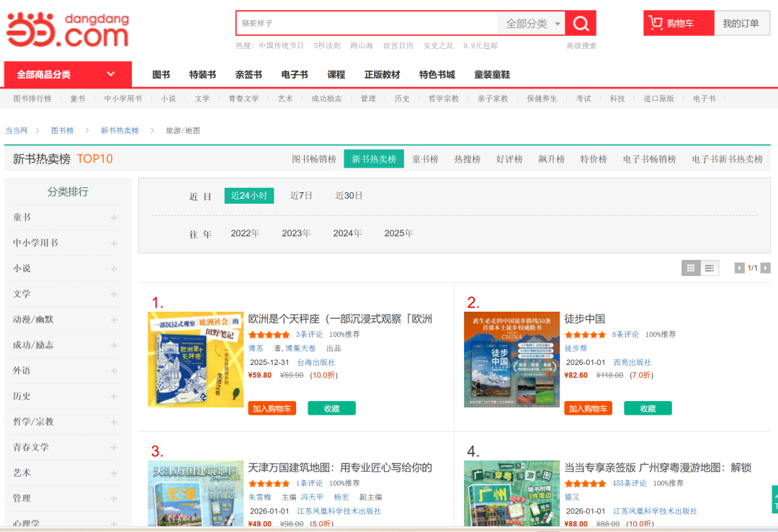The width and height of the screenshot is (778, 532).
Task: Expand 动漫/幽默 category plus icon
Action: pyautogui.click(x=114, y=320)
